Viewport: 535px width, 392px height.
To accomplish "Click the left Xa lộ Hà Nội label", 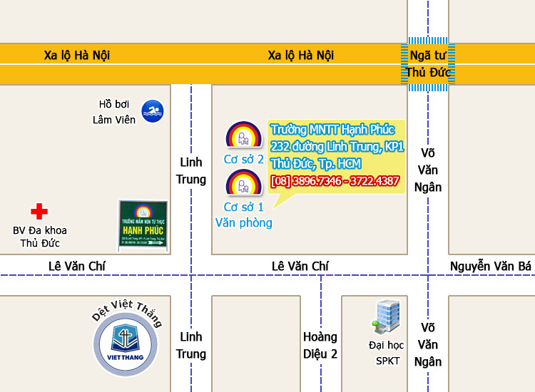I will [x=77, y=55].
